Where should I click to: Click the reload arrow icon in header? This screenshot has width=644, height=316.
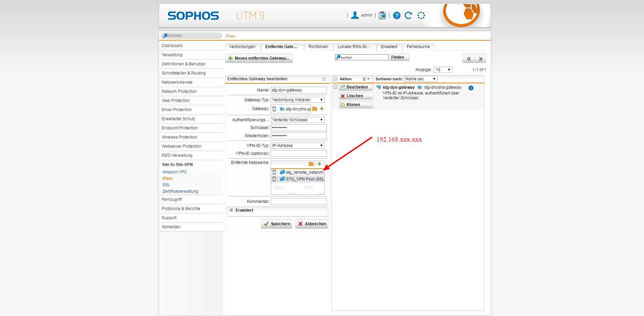pos(408,16)
